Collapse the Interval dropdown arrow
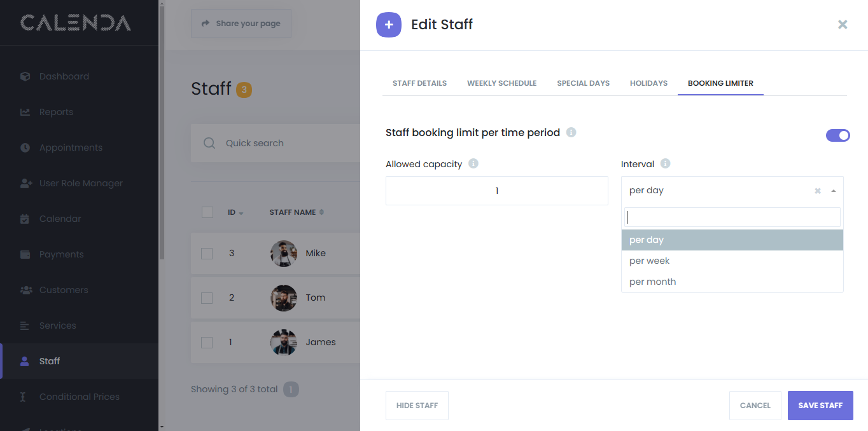 834,191
